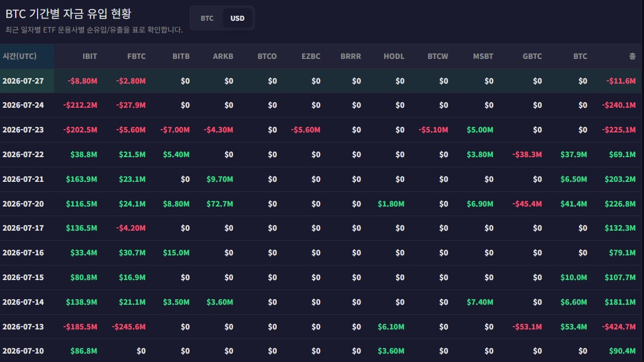644x362 pixels.
Task: Click the BTCW -$5.10M cell
Action: pyautogui.click(x=433, y=130)
